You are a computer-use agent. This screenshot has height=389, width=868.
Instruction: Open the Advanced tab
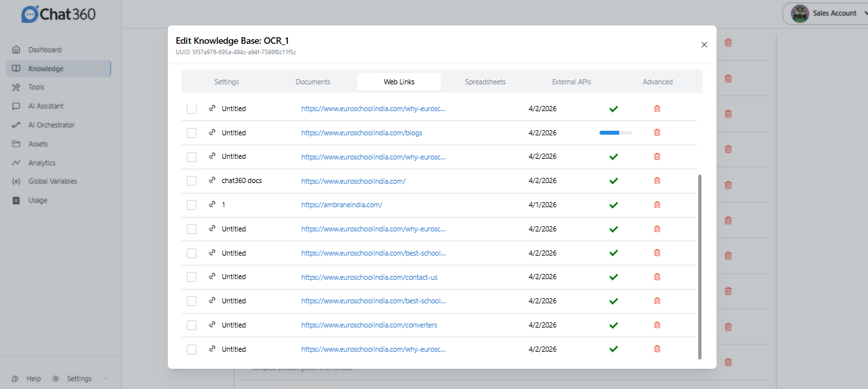point(658,82)
